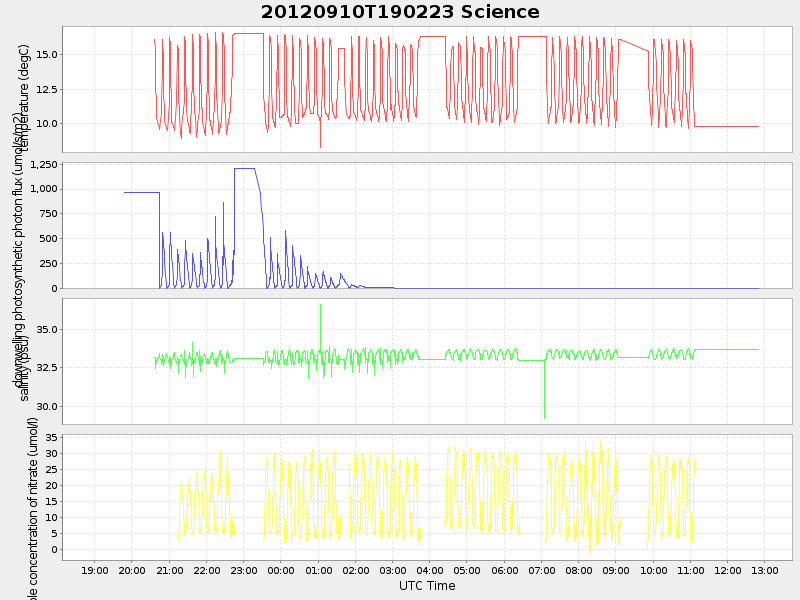The image size is (800, 600).
Task: Click the blue photon flux plateau near 23:00
Action: tap(244, 168)
